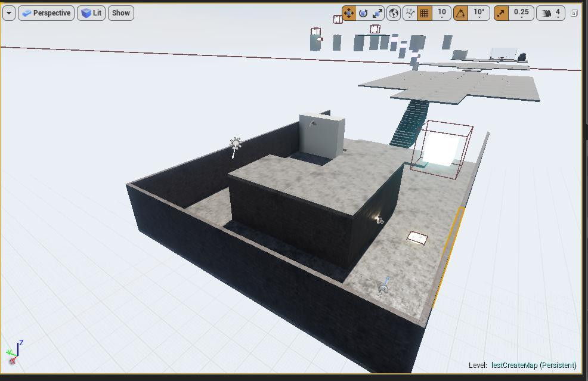Open the surface snapping options icon
This screenshot has height=381, width=588.
pyautogui.click(x=410, y=13)
